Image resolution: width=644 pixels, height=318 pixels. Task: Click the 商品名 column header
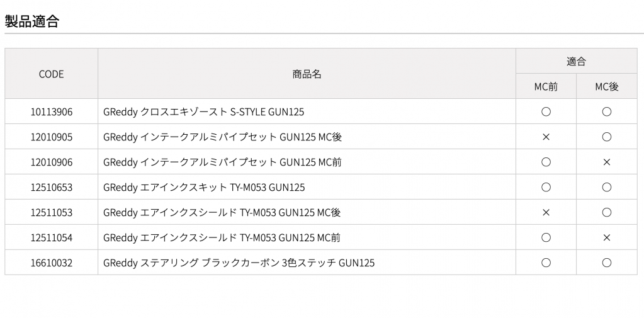click(307, 74)
